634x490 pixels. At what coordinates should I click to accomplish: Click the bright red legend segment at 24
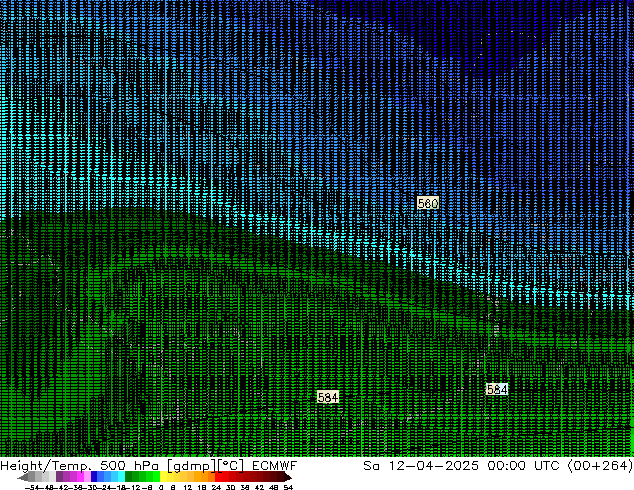click(x=219, y=477)
